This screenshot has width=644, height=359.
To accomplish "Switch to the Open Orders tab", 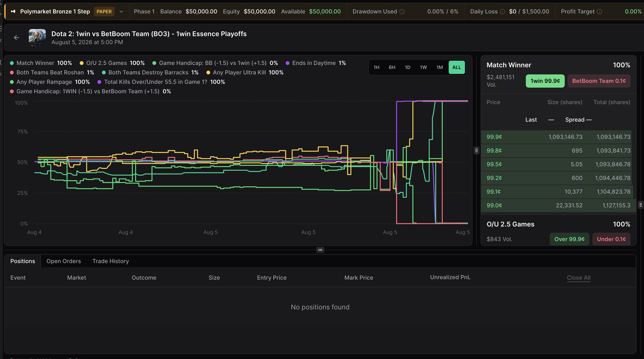I will [x=64, y=261].
